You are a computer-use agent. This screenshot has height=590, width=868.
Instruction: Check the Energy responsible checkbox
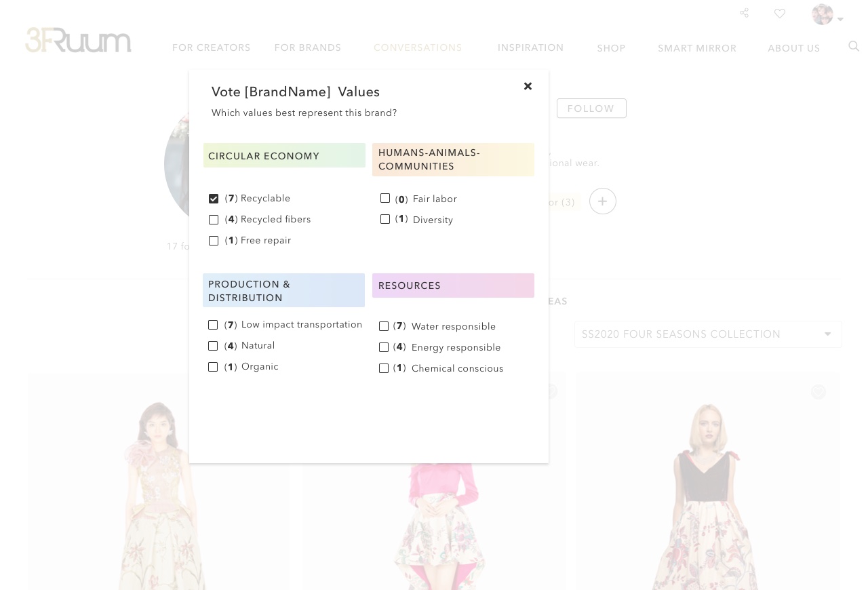point(384,347)
